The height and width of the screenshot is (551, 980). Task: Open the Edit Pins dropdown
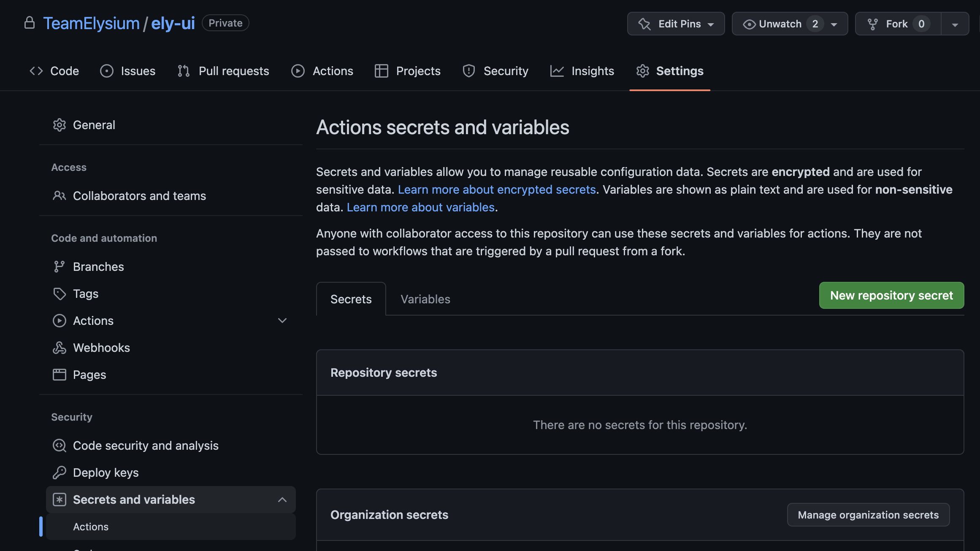[x=676, y=24]
